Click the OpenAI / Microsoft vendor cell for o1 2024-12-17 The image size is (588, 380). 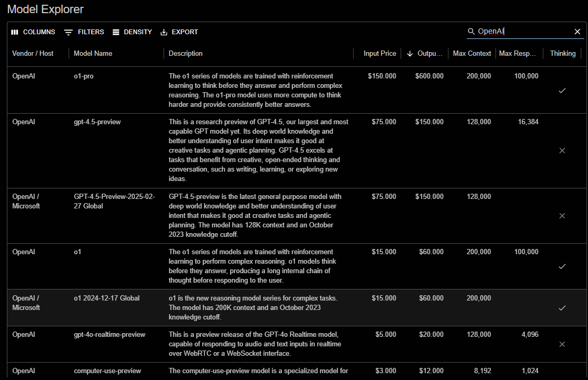click(x=26, y=303)
